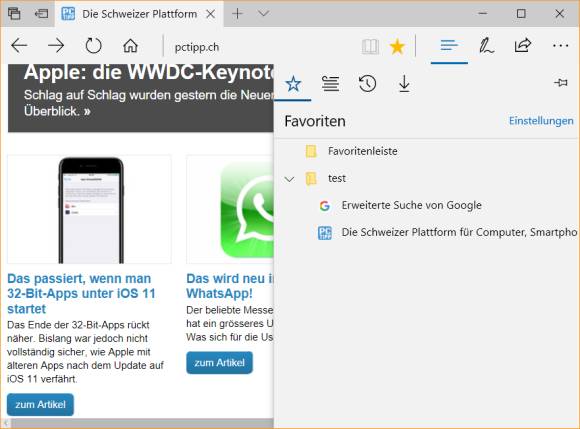Share this page via share icon
580x429 pixels.
click(523, 45)
